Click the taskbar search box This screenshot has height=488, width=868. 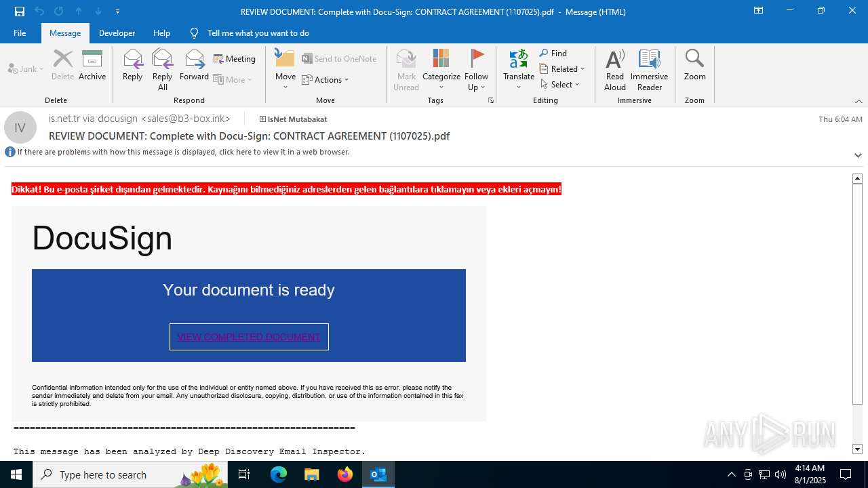click(130, 474)
